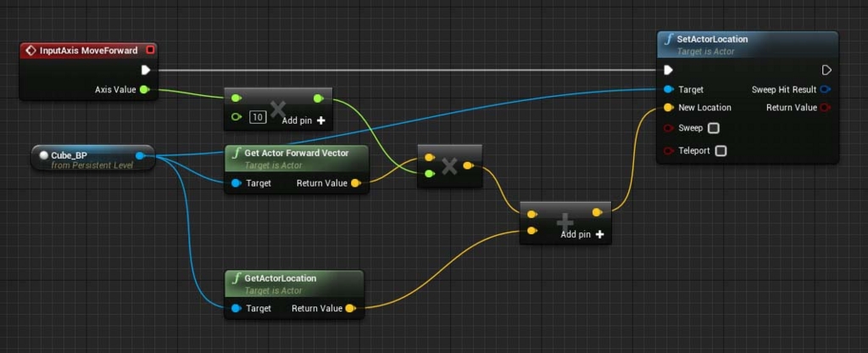Click the green float input pin on vector-float multiply node

click(429, 174)
